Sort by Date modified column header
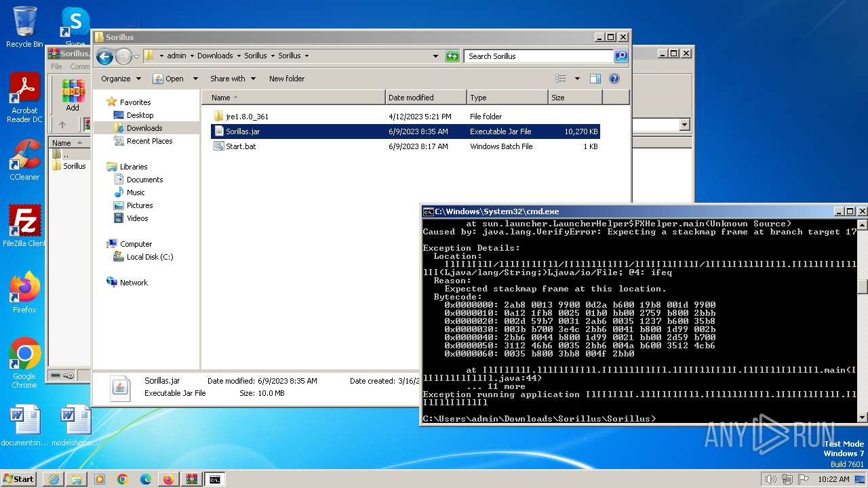 click(426, 98)
